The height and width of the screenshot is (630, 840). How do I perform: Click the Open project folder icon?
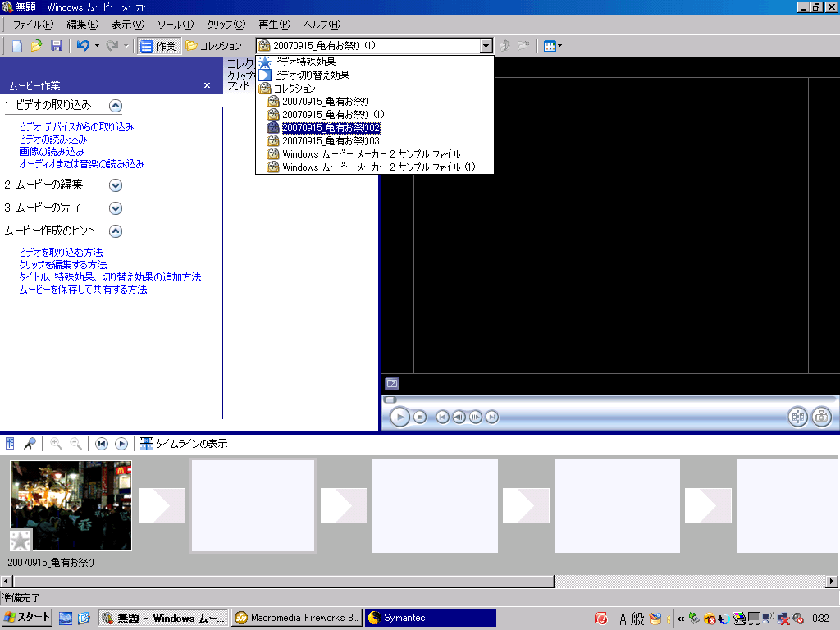point(37,46)
